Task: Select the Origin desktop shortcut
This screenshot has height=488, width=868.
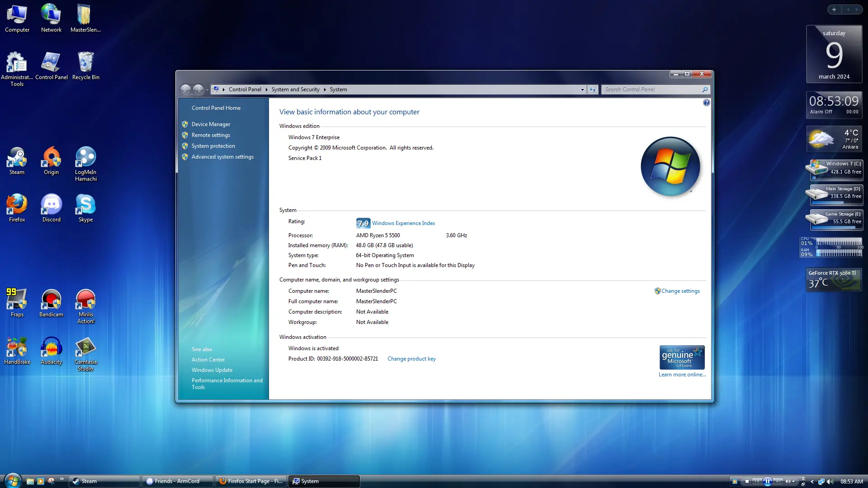Action: pos(51,161)
